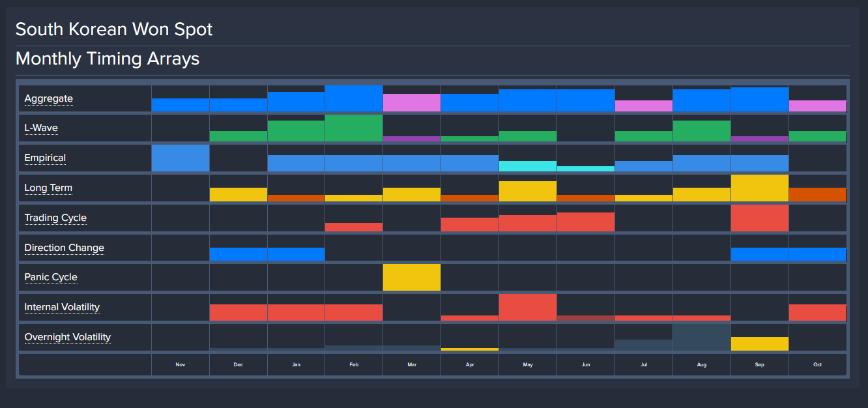Click the Direction Change label
Viewport: 868px width, 408px height.
pyautogui.click(x=64, y=248)
